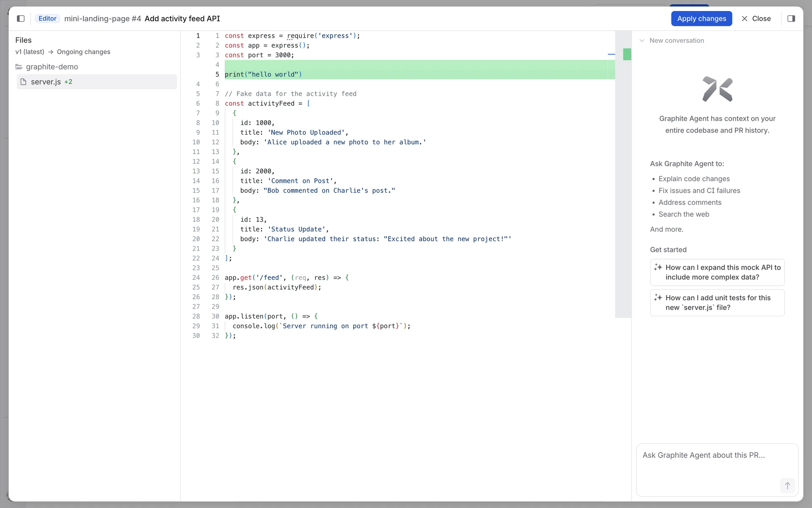Screen dimensions: 812x508
Task: Collapse the graphite-demo folder
Action: point(52,67)
